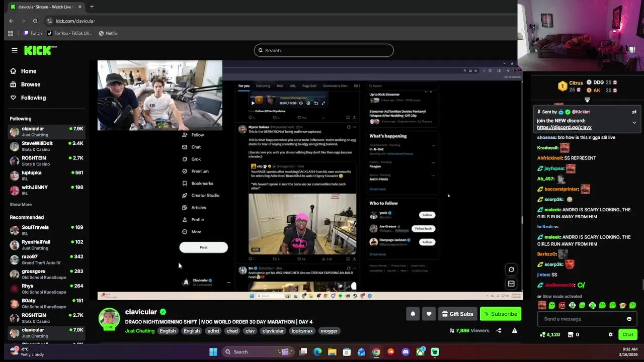This screenshot has width=644, height=362.
Task: Open Discord from the taskbar
Action: pos(406,352)
